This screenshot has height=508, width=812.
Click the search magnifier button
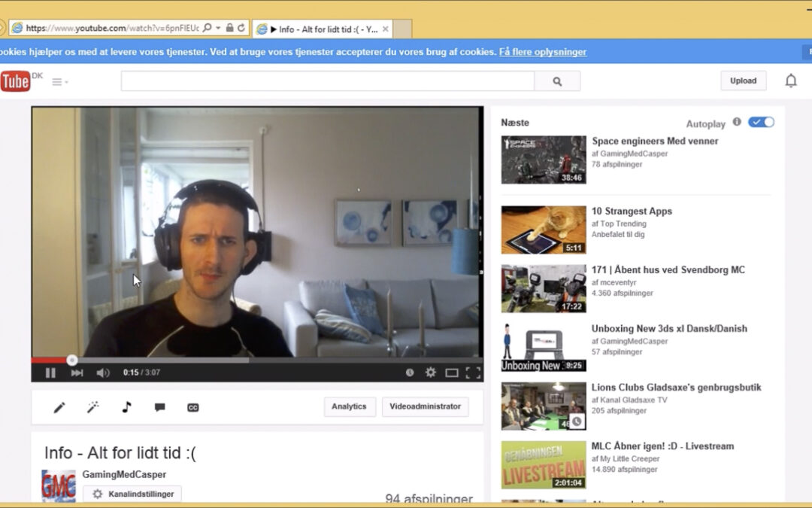click(x=557, y=81)
